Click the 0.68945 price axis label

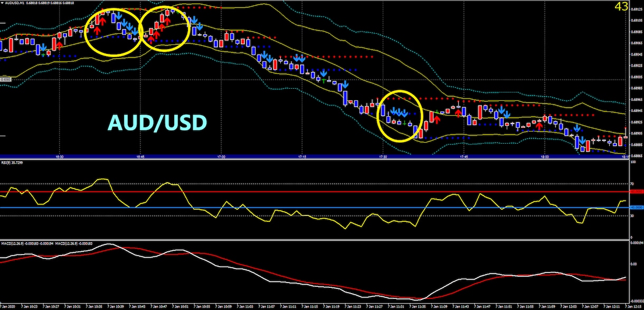(x=637, y=110)
